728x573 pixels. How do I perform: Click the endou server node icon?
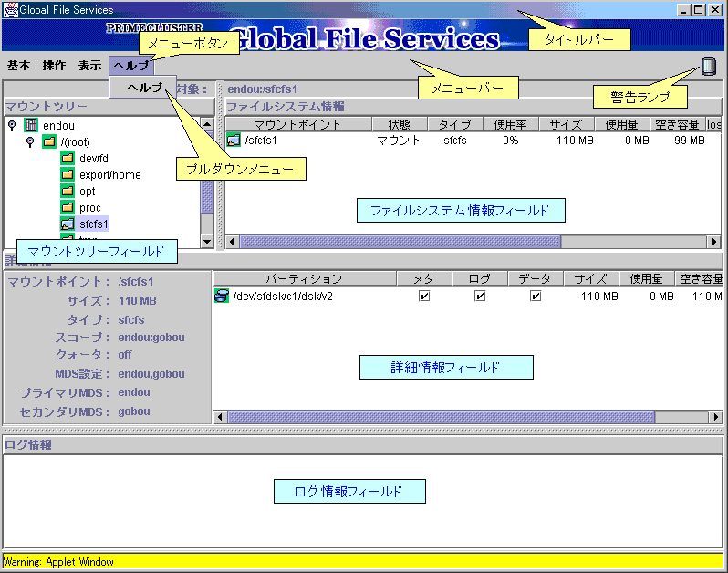point(31,125)
